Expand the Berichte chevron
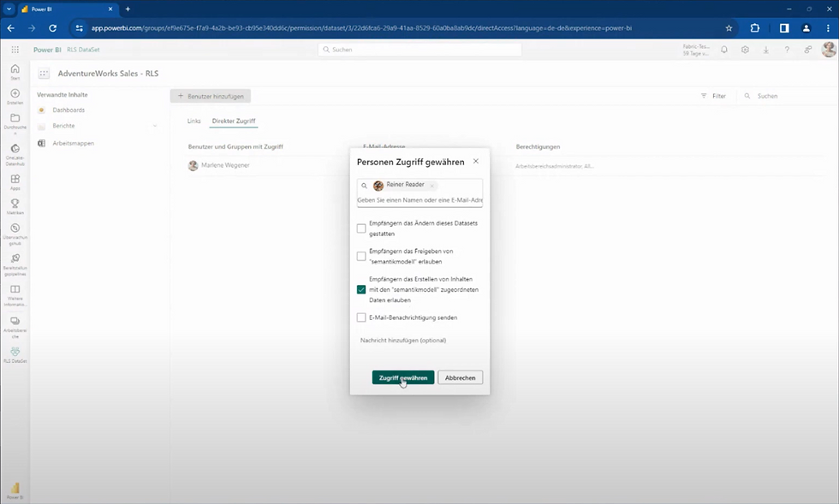Image resolution: width=839 pixels, height=504 pixels. 155,126
